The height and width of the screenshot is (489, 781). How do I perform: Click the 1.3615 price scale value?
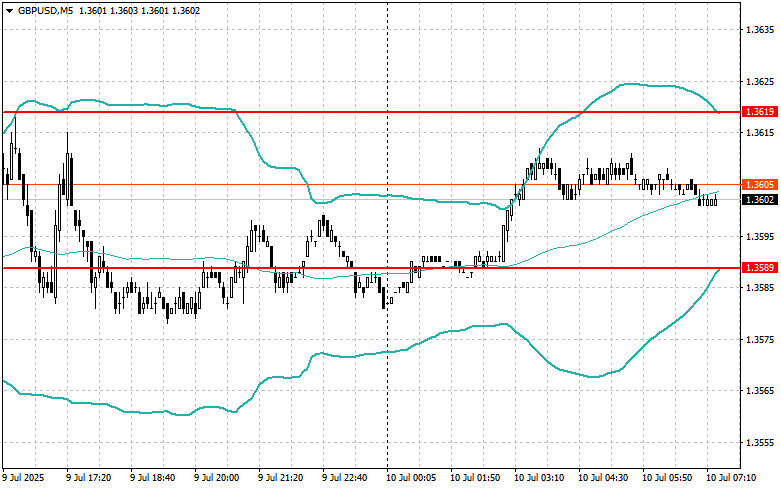tap(760, 132)
